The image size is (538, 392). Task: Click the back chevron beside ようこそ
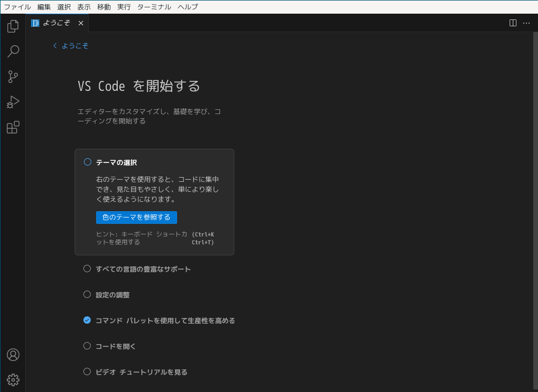click(x=55, y=46)
